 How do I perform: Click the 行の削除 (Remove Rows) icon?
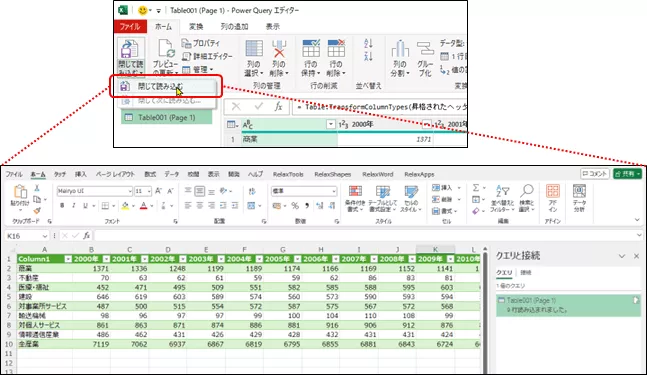click(336, 48)
